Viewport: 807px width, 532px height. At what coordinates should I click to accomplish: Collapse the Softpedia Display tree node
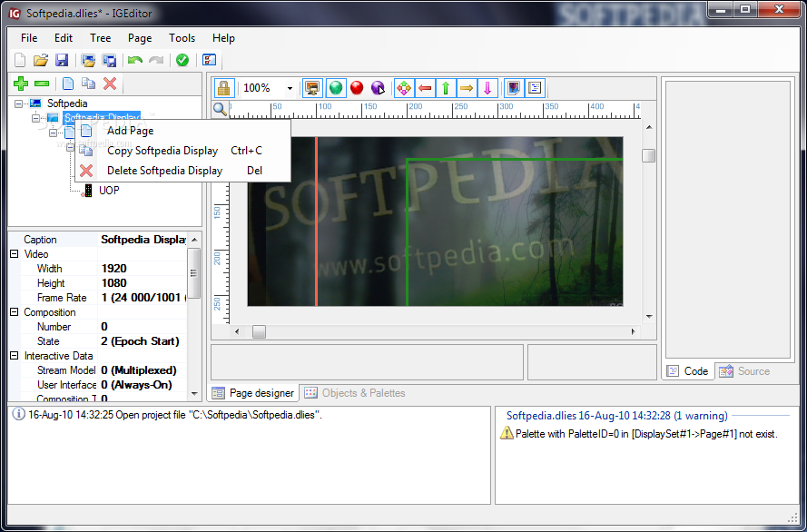35,118
